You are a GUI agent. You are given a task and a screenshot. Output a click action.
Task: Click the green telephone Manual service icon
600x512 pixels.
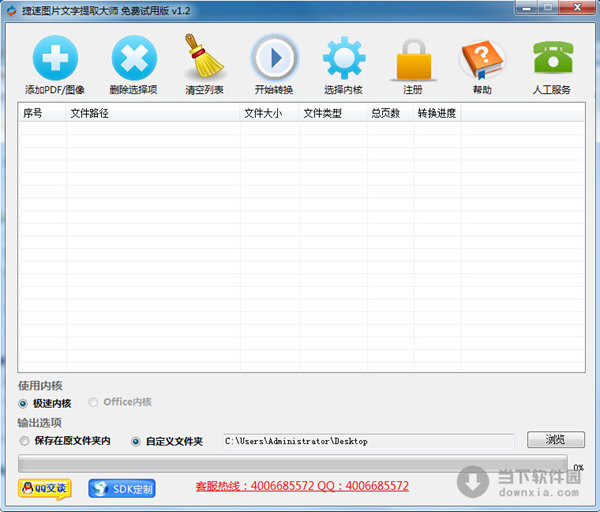click(553, 57)
